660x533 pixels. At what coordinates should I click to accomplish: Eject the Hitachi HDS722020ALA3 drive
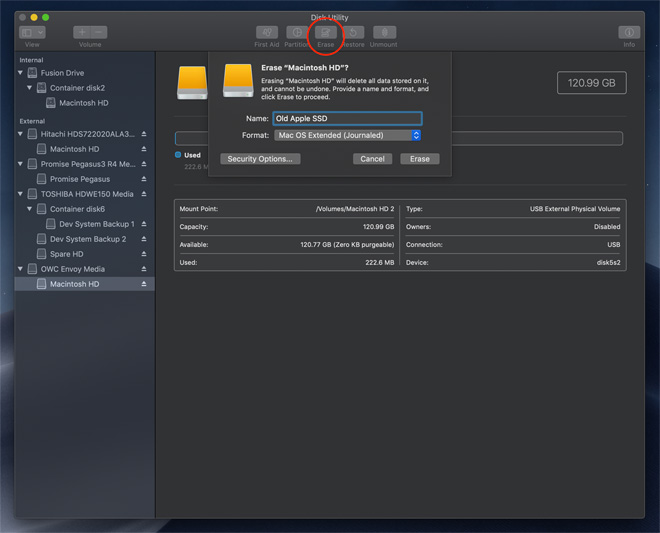pyautogui.click(x=144, y=134)
